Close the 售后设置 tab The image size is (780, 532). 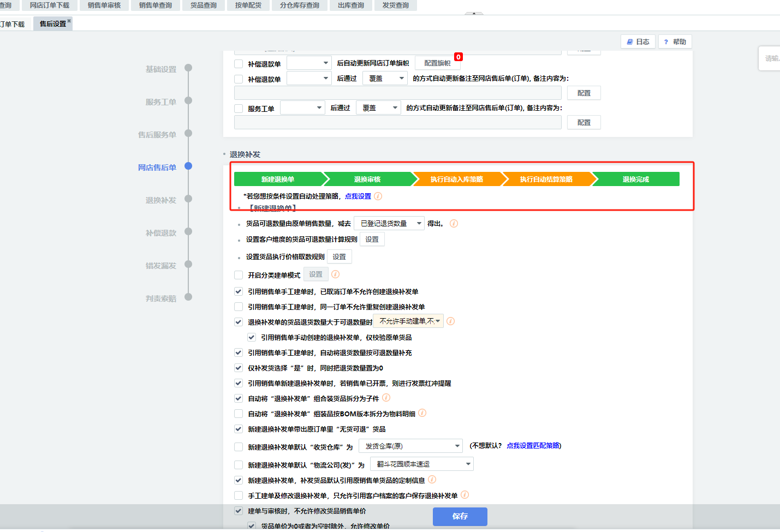click(69, 21)
